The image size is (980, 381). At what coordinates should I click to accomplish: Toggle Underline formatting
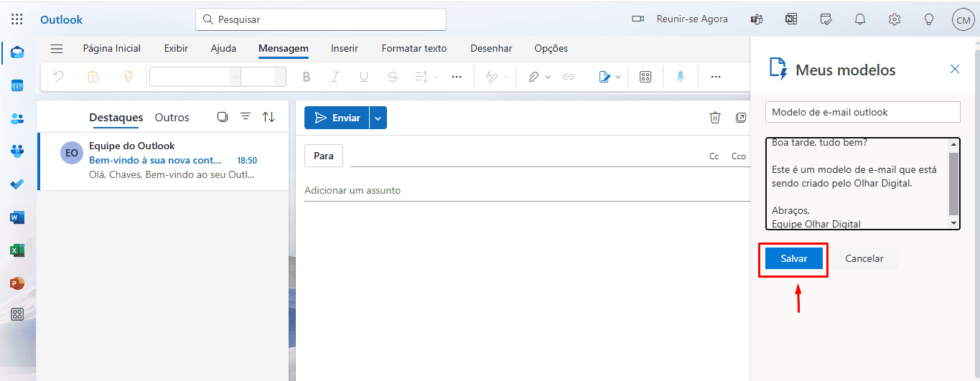(364, 77)
